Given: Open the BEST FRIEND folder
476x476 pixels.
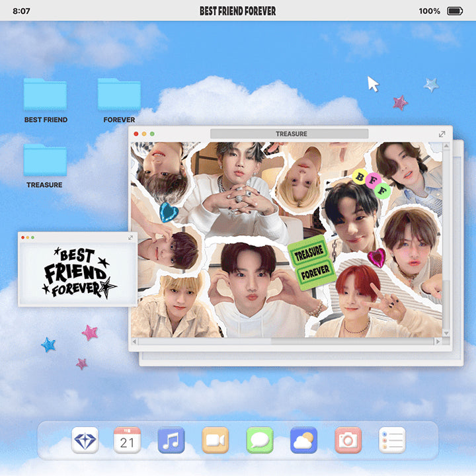Looking at the screenshot, I should point(45,95).
